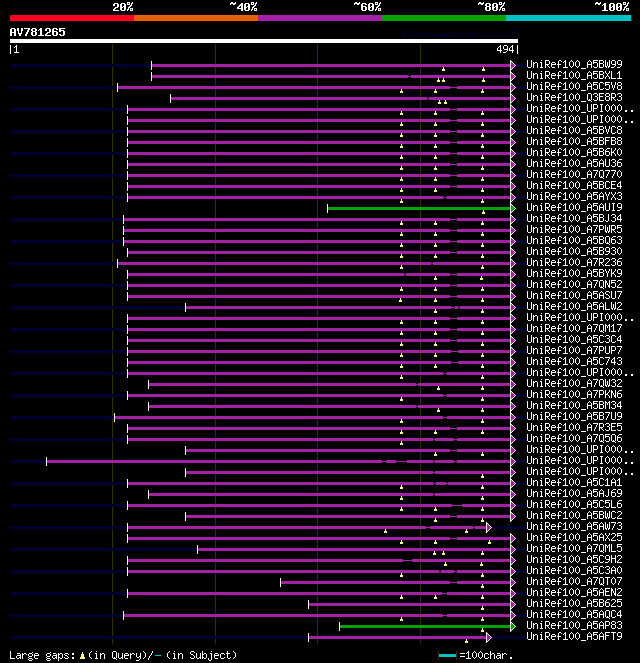Screen dimensions: 640x663
Task: Open the UniRef100_A5BVC8 entry
Action: (x=574, y=130)
